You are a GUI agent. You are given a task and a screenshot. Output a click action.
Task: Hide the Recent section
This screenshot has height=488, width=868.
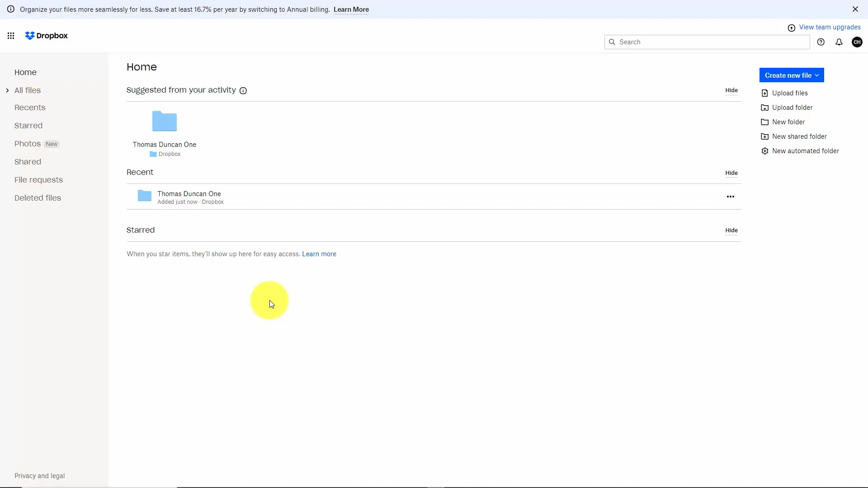[731, 173]
